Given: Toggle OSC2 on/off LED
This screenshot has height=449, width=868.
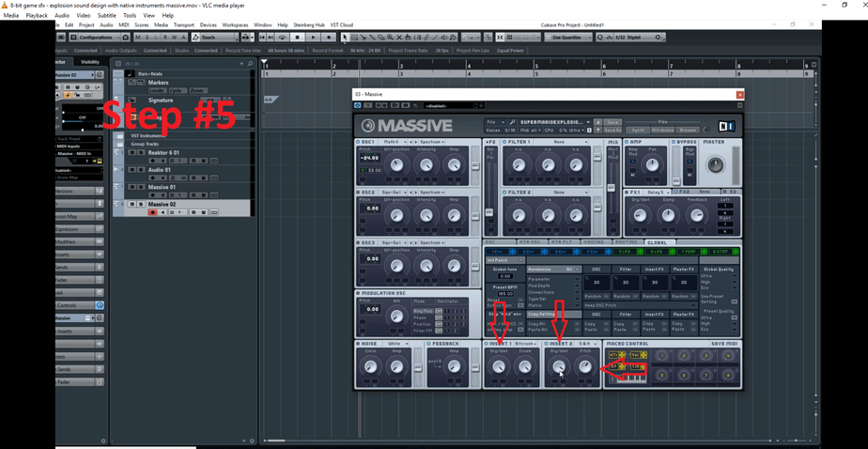Looking at the screenshot, I should point(358,193).
